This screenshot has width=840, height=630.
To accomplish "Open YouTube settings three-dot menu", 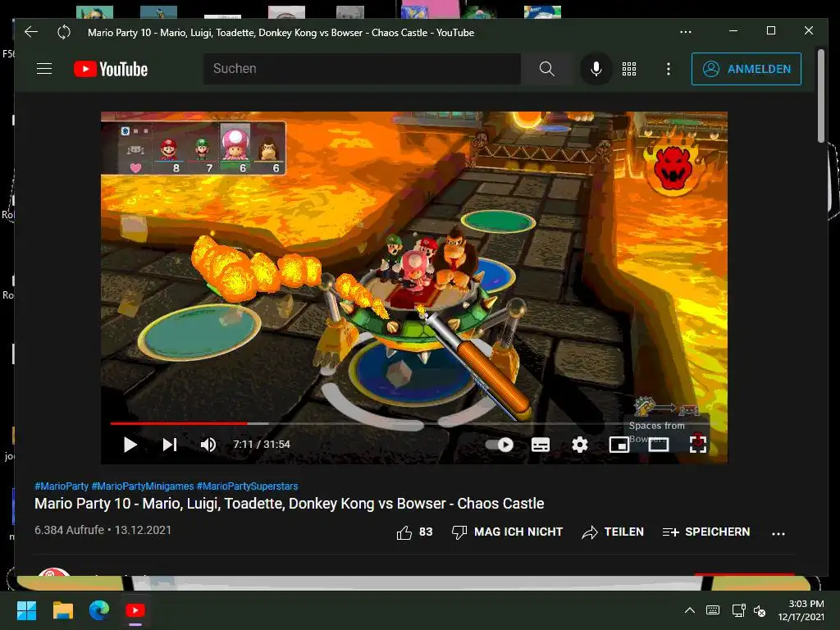I will [668, 69].
